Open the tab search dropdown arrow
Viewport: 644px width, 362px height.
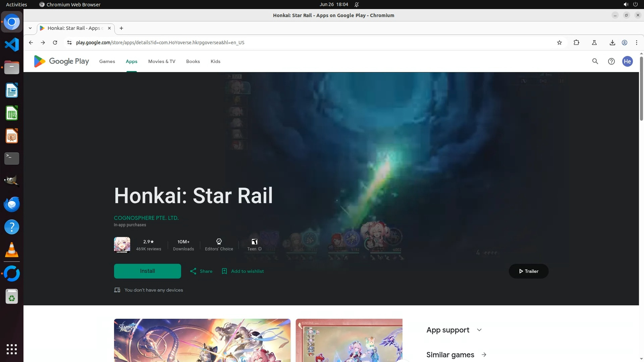pos(30,28)
